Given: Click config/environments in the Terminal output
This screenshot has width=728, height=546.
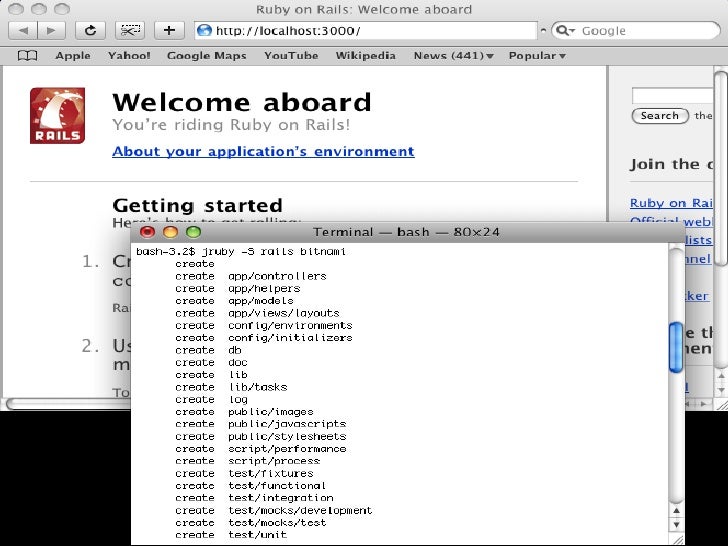Looking at the screenshot, I should pos(290,325).
